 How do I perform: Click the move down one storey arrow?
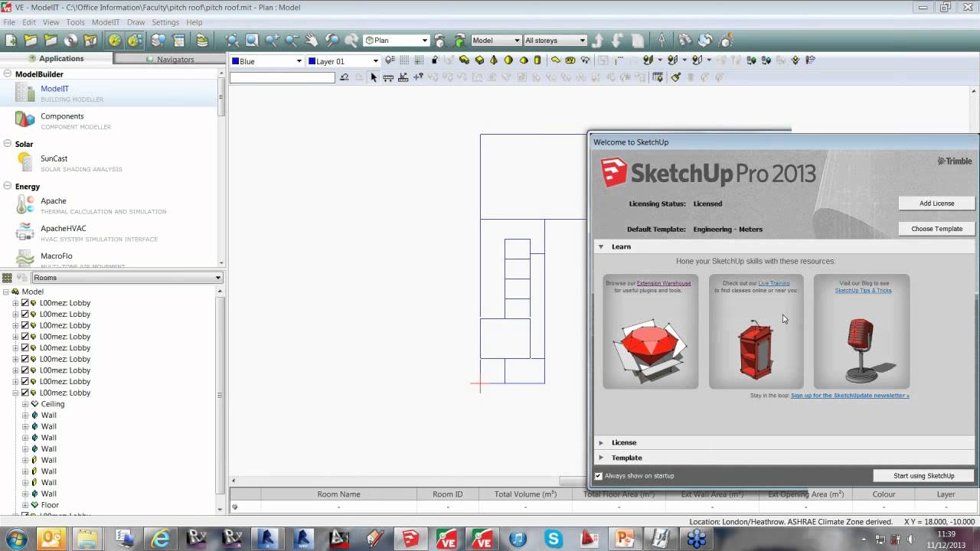[x=618, y=41]
